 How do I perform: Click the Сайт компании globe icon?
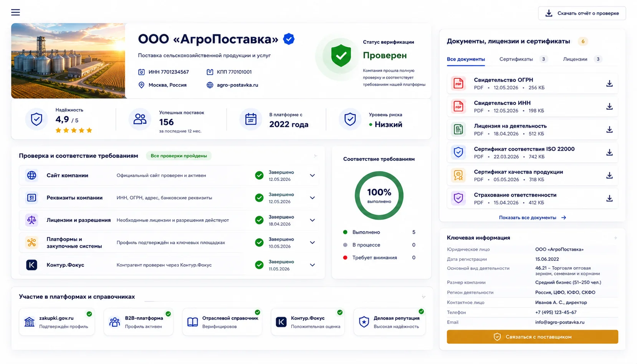point(31,175)
